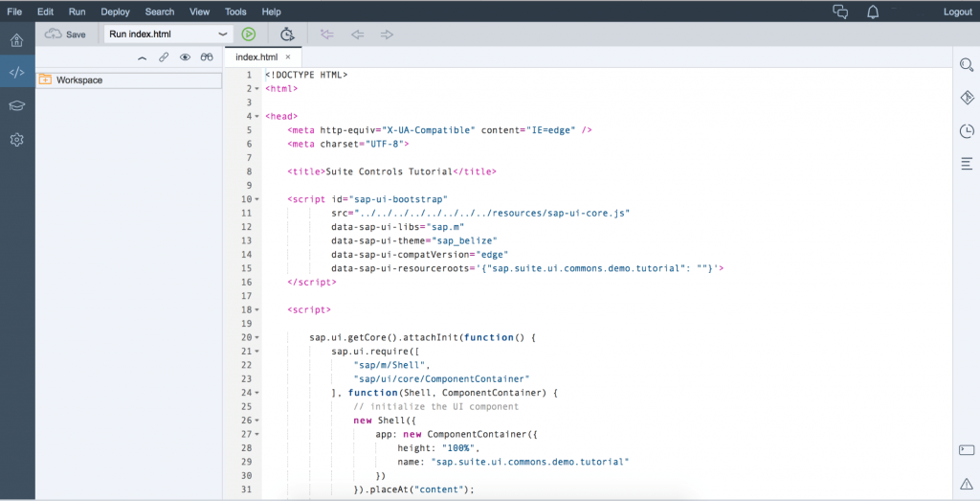Click the initialize the UI component comment
Image resolution: width=980 pixels, height=501 pixels.
pyautogui.click(x=435, y=406)
